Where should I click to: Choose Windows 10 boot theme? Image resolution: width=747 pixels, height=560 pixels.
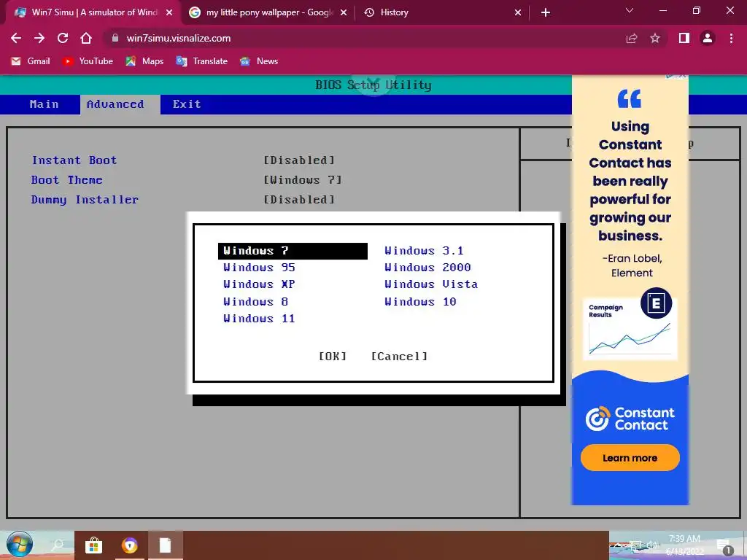421,302
